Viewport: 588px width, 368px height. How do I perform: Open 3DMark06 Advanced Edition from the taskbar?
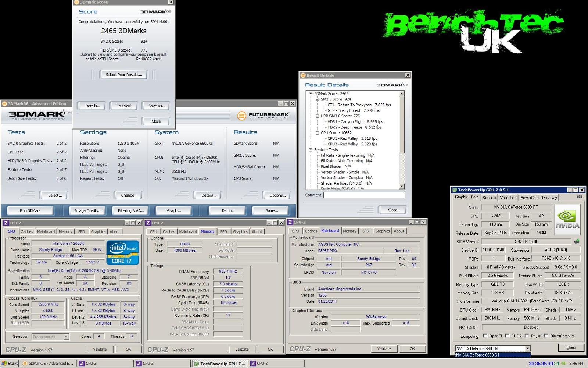(x=48, y=363)
